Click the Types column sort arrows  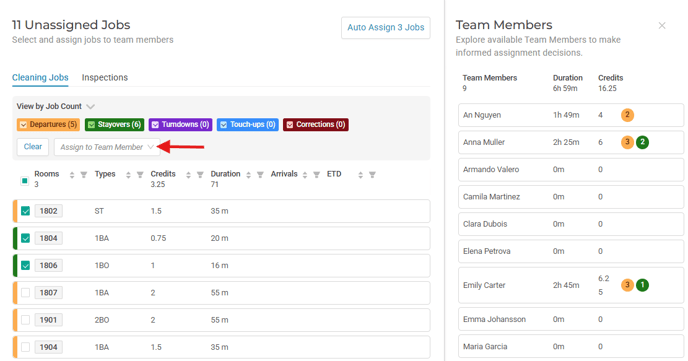pos(128,175)
